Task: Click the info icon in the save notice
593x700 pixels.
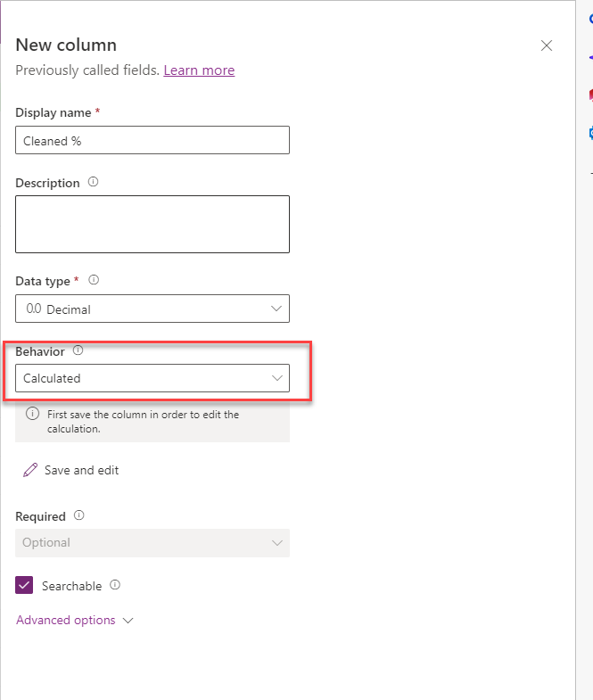Action: (x=32, y=414)
